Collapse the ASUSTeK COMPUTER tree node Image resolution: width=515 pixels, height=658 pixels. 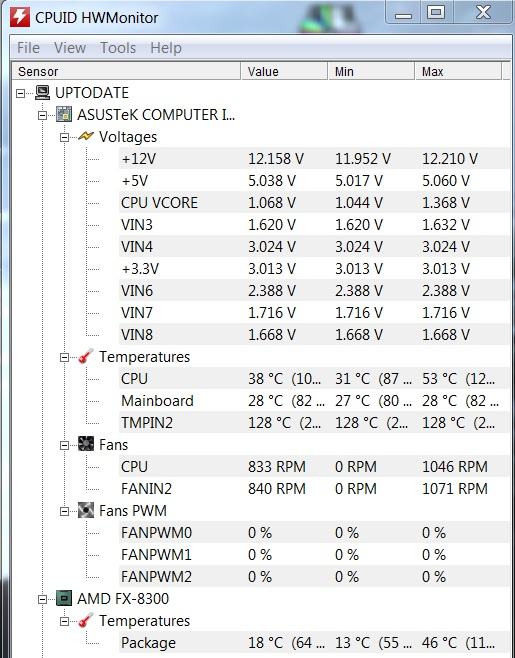pyautogui.click(x=42, y=115)
